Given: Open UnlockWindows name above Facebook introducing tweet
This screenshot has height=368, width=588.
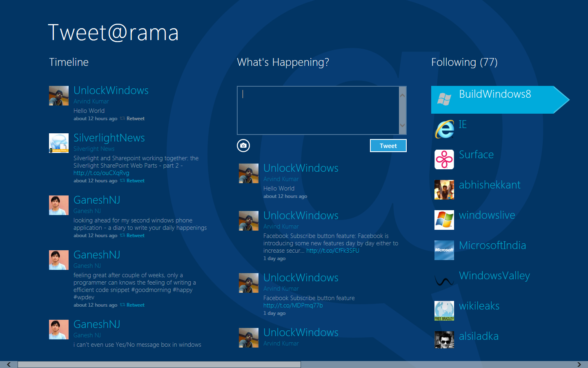Looking at the screenshot, I should pos(301,215).
